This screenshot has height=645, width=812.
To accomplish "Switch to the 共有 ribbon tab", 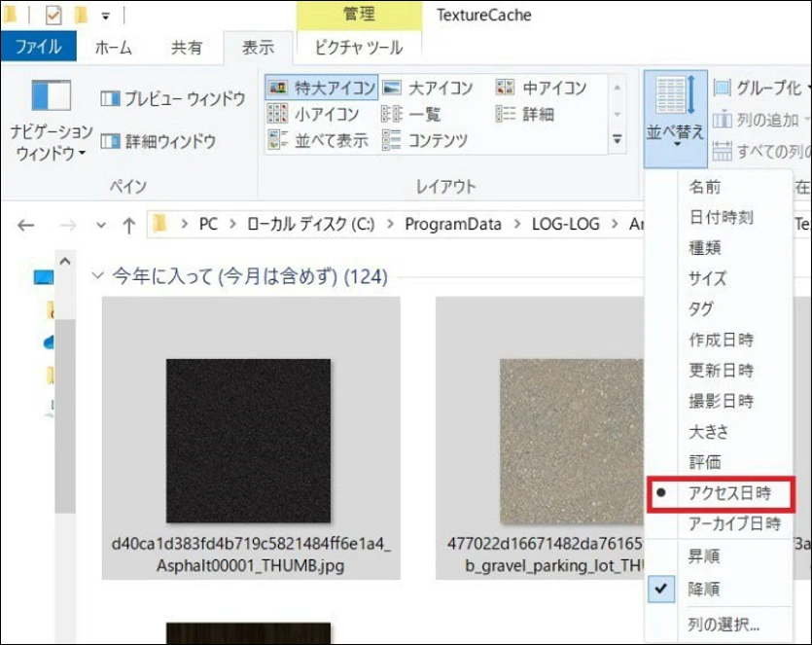I will 186,47.
